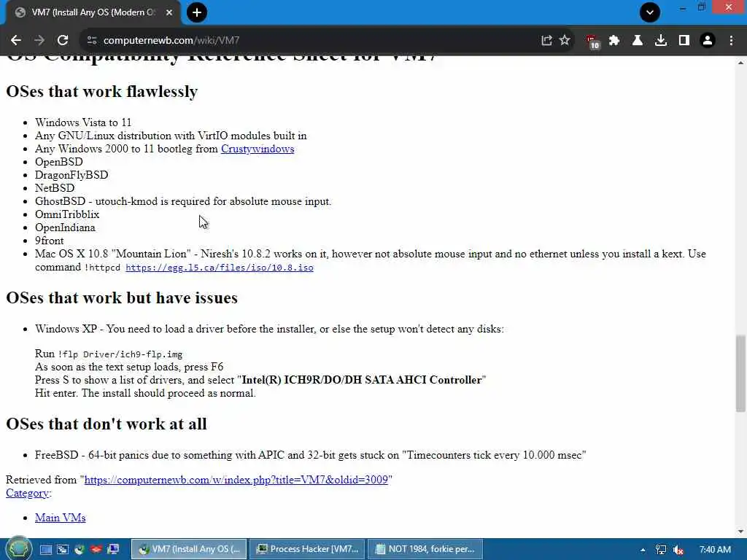Click the address bar URL field
Viewport: 747px width, 560px height.
[314, 41]
